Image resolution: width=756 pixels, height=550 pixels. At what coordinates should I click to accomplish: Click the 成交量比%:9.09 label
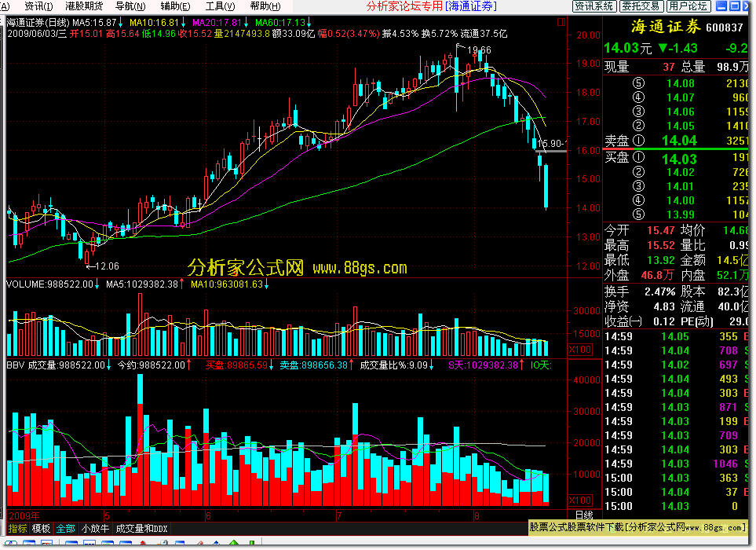393,365
